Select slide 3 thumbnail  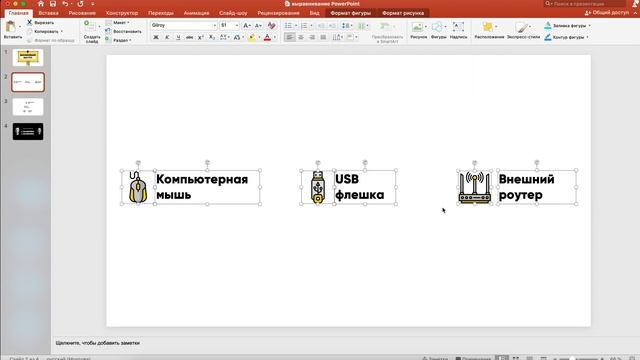click(28, 107)
